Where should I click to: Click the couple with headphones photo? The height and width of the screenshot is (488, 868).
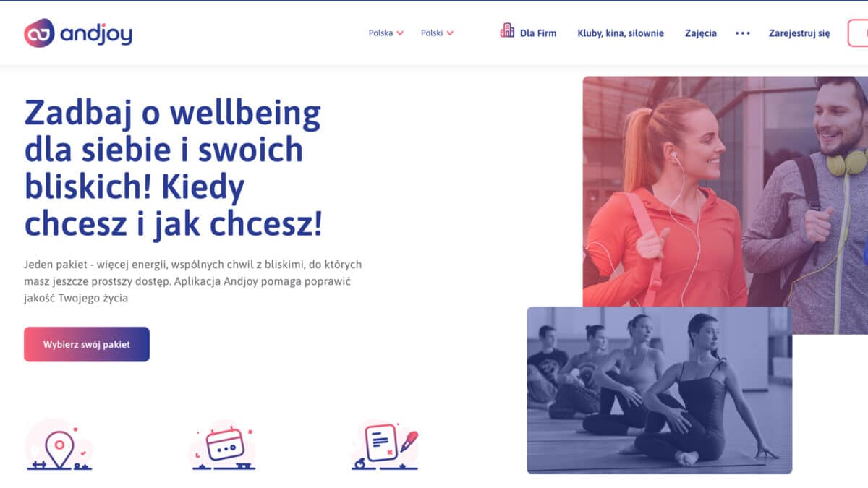pyautogui.click(x=725, y=192)
